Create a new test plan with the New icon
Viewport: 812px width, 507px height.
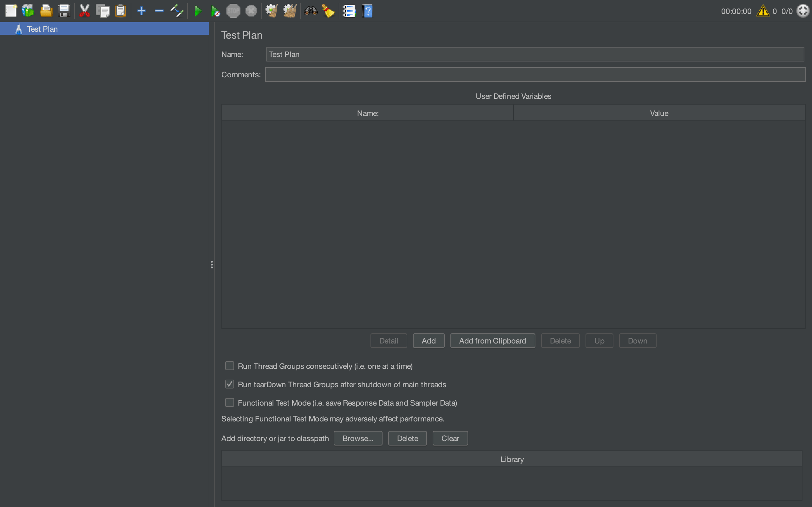coord(11,11)
